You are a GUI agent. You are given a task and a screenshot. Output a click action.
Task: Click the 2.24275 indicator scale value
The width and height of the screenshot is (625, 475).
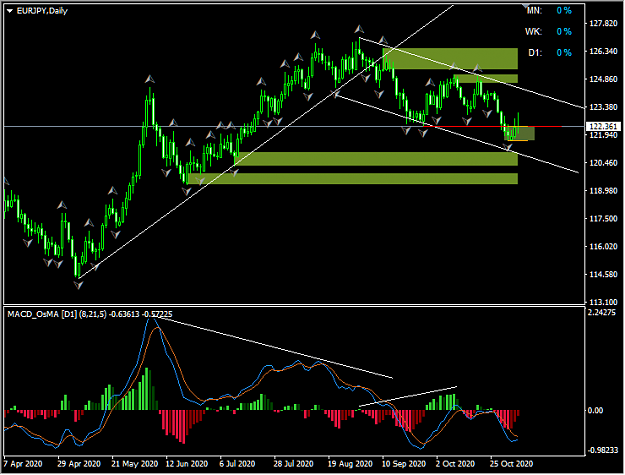[602, 313]
